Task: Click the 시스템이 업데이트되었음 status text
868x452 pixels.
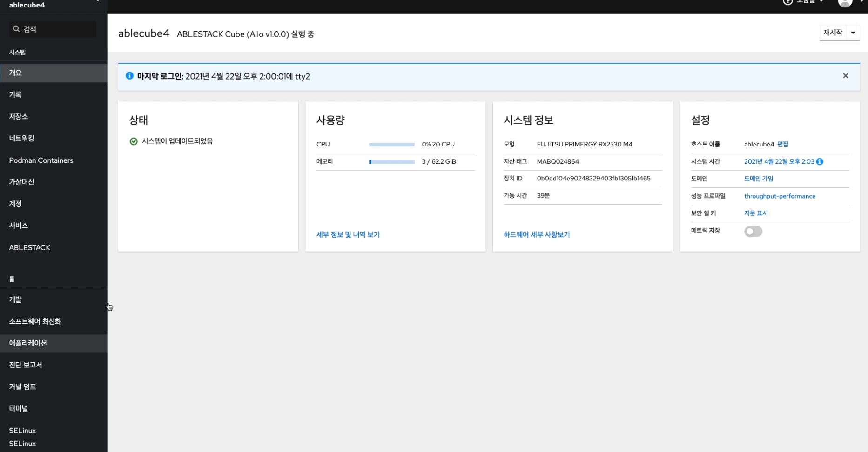Action: [177, 141]
